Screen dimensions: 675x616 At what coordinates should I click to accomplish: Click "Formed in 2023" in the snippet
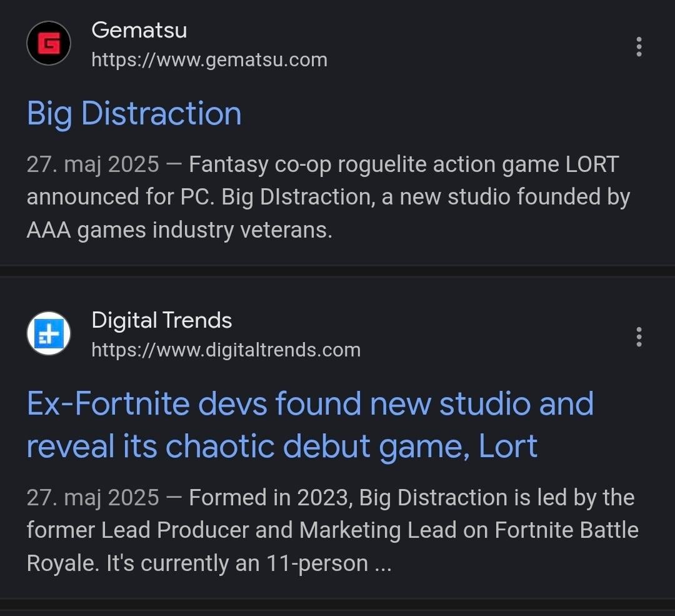[x=271, y=498]
